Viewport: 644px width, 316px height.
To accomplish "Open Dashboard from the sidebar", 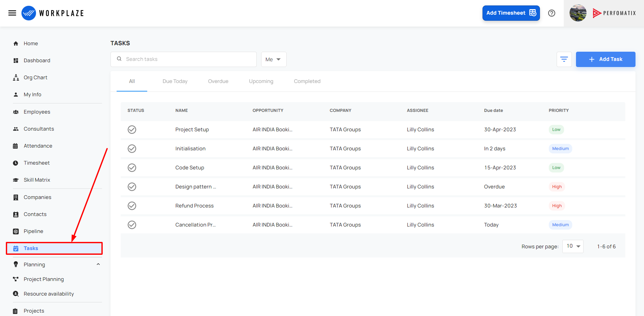I will pos(37,61).
